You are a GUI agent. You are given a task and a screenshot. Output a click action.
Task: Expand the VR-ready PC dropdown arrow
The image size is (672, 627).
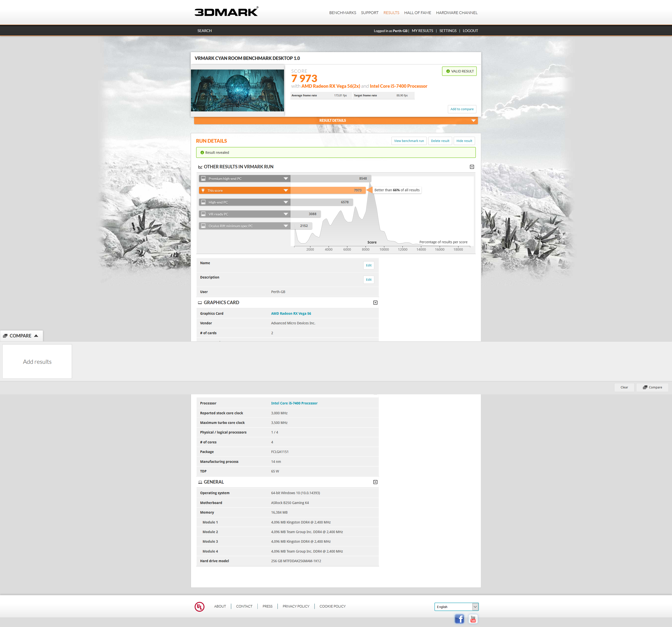click(x=286, y=214)
